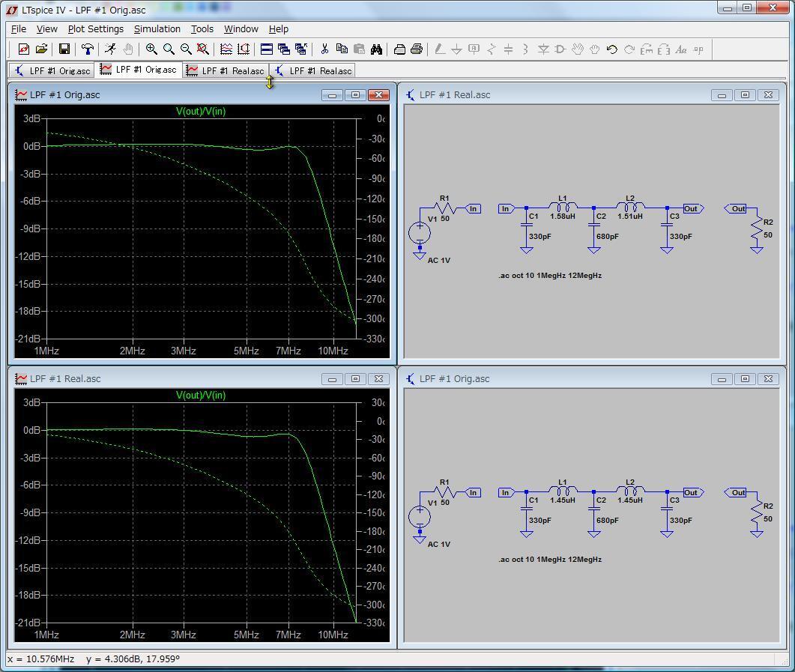This screenshot has height=672, width=795.
Task: Click the Cut scissors icon
Action: [x=324, y=49]
